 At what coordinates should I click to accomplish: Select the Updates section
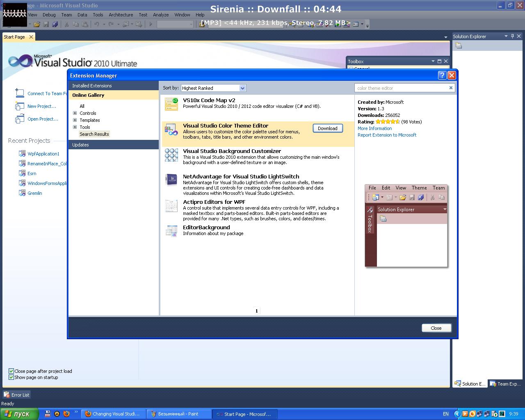(x=114, y=145)
